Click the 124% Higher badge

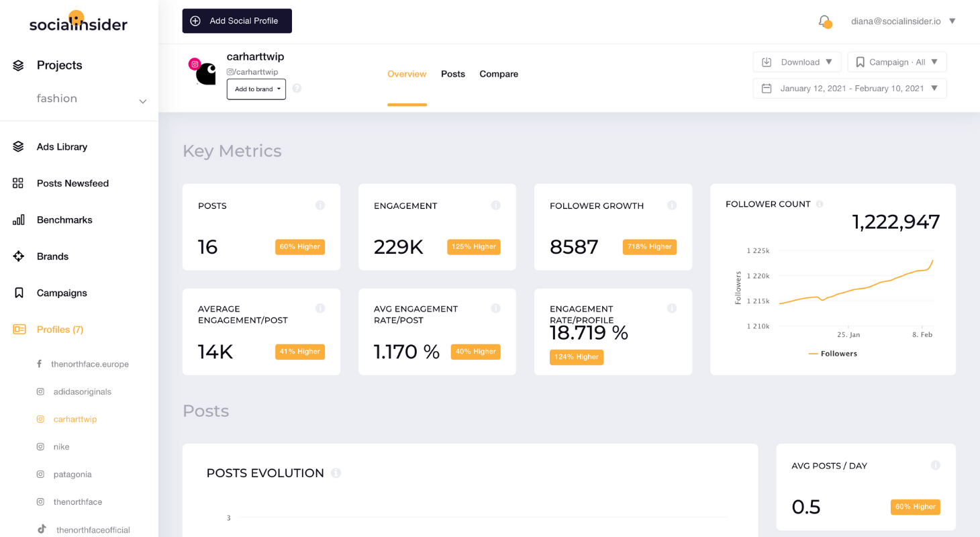[x=577, y=357]
